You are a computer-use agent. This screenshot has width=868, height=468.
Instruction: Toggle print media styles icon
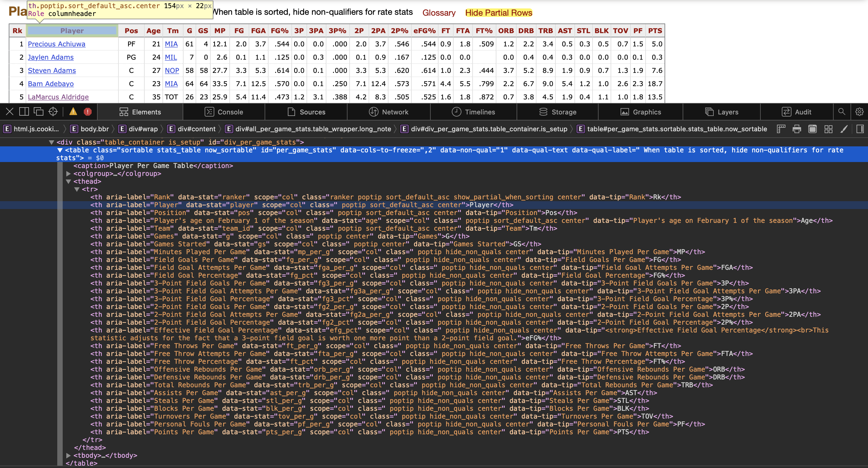tap(797, 129)
